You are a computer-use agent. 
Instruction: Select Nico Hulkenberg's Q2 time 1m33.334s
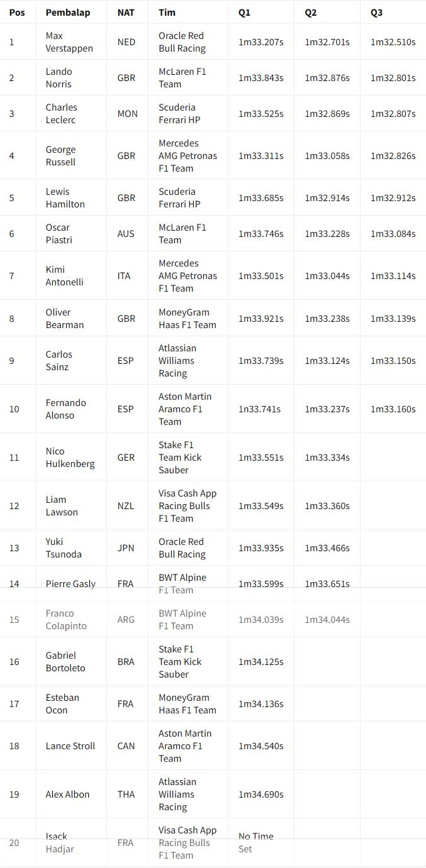click(x=327, y=458)
